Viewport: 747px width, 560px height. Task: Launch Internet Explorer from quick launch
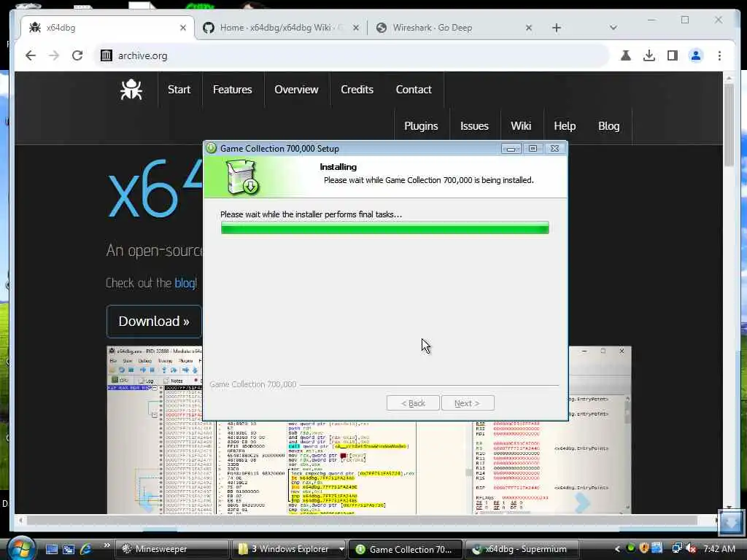pos(86,549)
